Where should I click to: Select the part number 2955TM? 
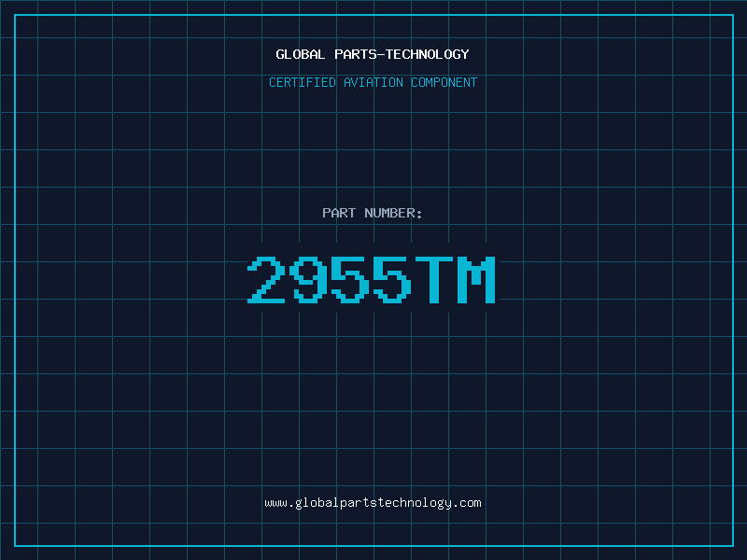point(372,279)
